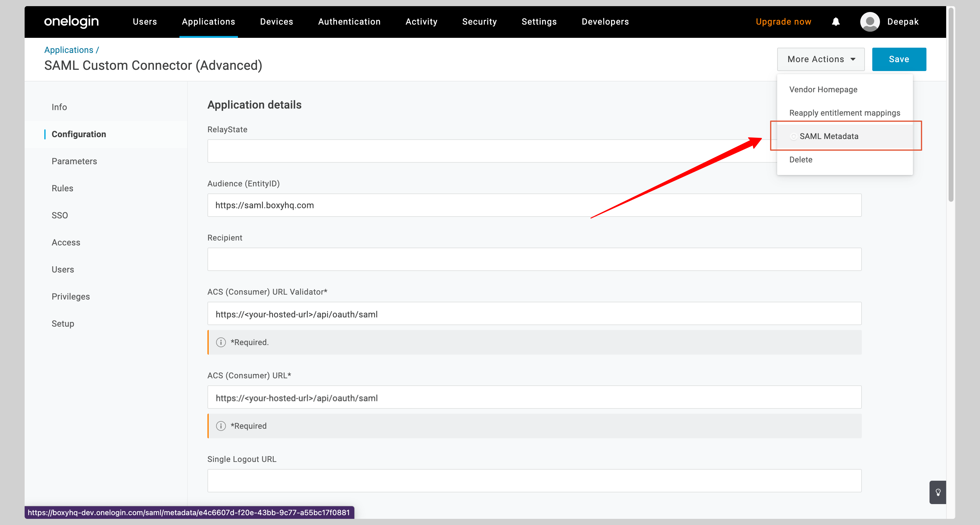980x525 pixels.
Task: Click the Deepak user avatar
Action: [x=870, y=22]
